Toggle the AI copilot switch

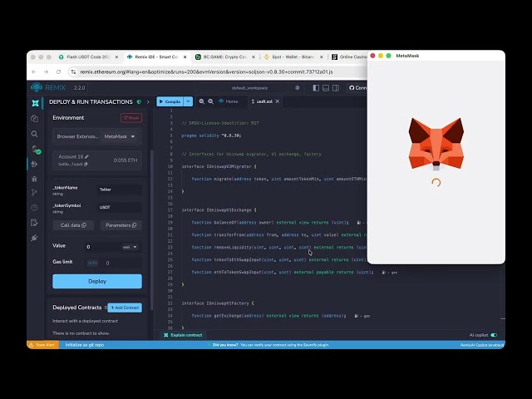pos(494,335)
